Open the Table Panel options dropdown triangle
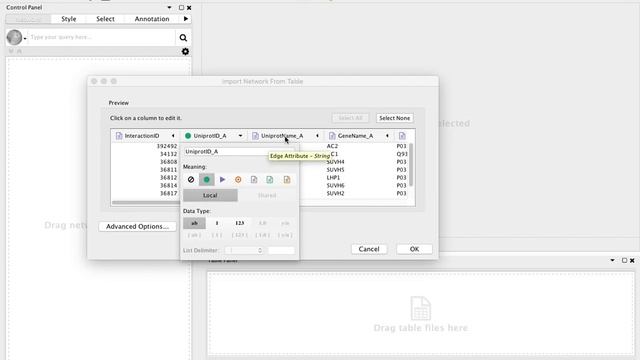The height and width of the screenshot is (360, 640). [612, 260]
